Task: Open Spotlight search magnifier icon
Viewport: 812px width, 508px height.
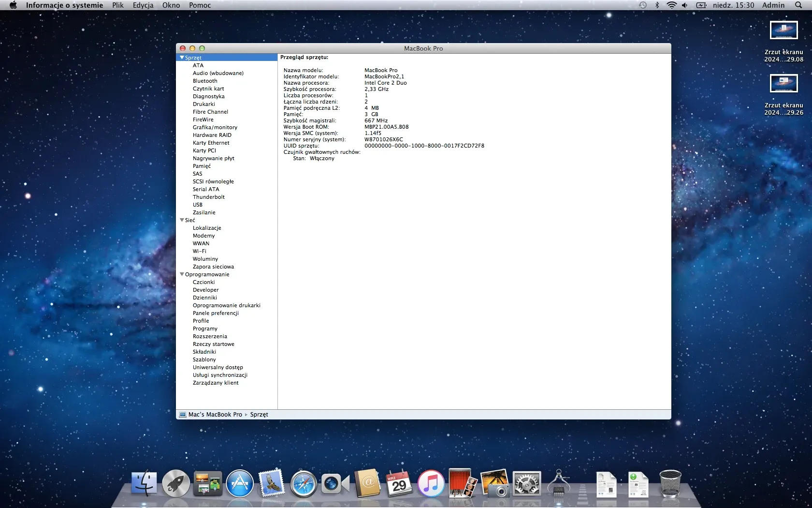Action: 798,5
